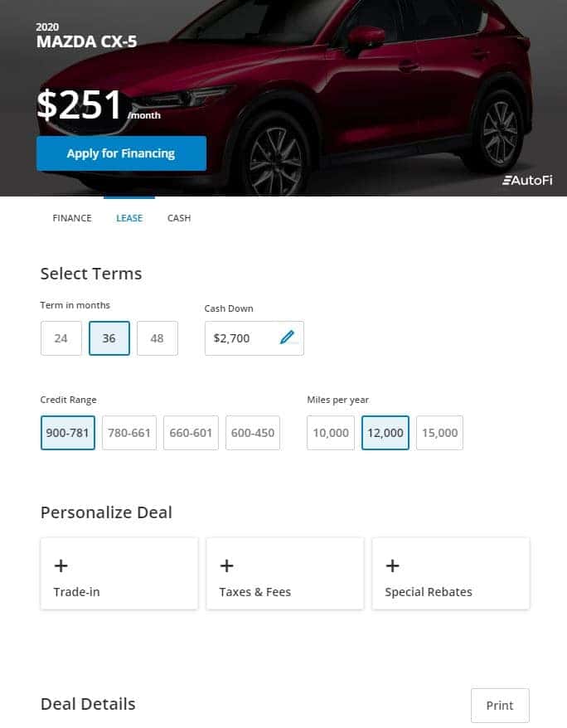The height and width of the screenshot is (728, 567).
Task: Switch to the CASH tab
Action: 179,218
